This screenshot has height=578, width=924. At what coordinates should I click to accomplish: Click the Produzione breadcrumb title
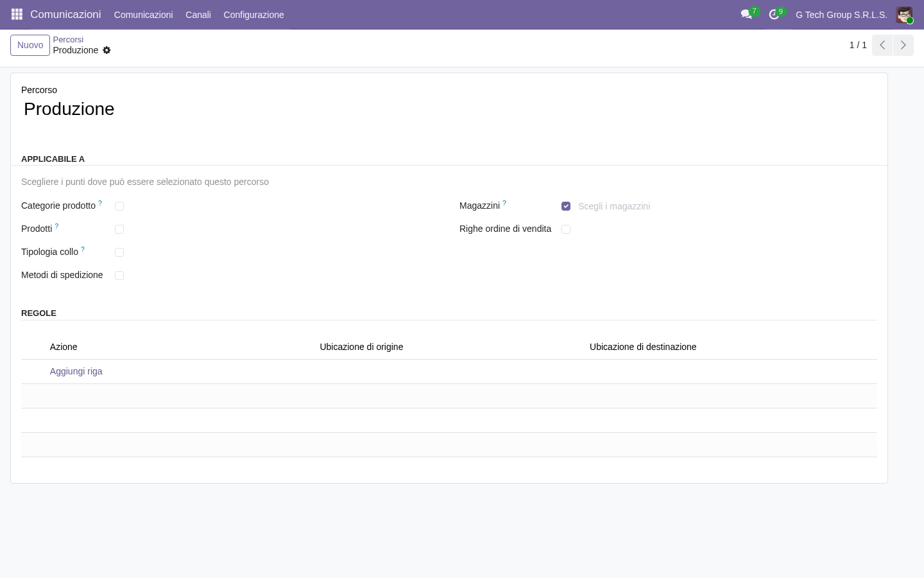coord(76,50)
